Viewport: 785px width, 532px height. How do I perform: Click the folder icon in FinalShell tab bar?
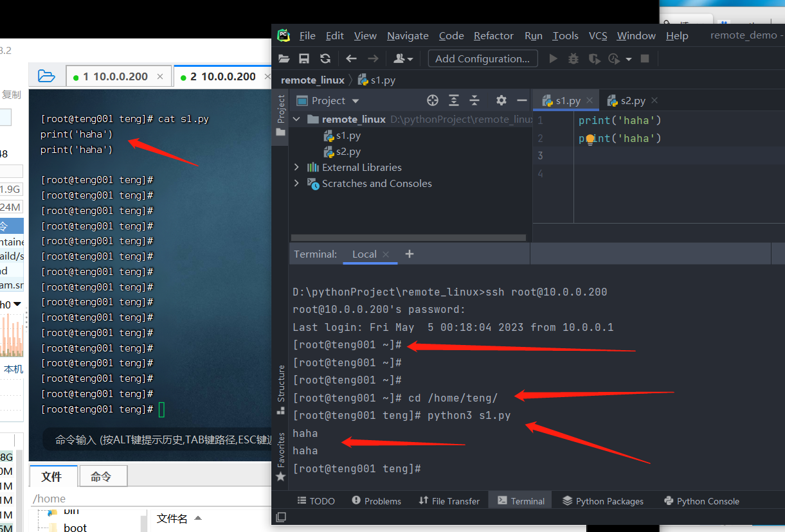click(x=46, y=76)
